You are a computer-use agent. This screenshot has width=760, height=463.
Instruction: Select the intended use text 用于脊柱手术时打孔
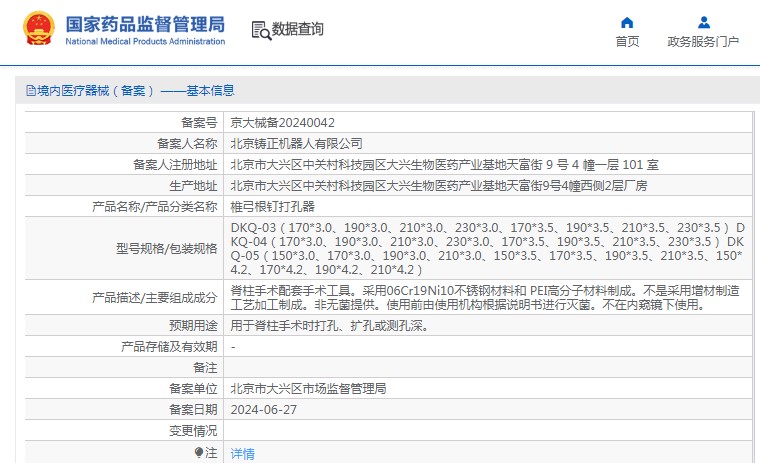coord(331,326)
